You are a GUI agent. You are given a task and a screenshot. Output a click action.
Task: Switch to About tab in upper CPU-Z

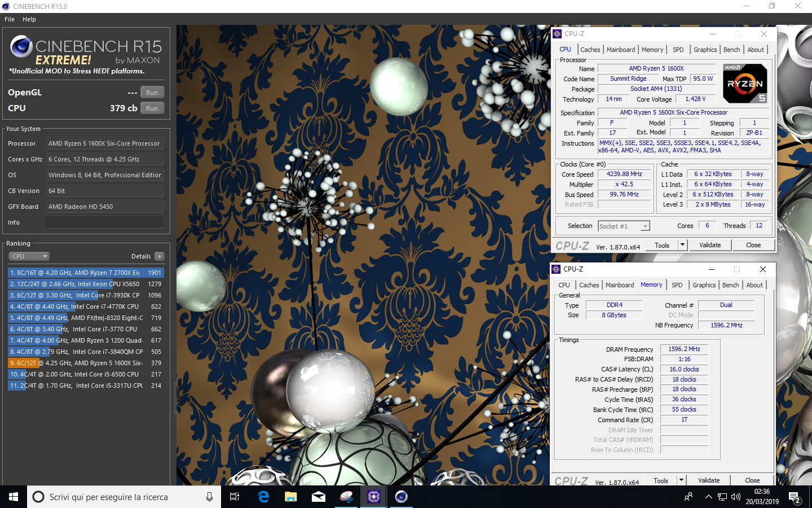(x=756, y=50)
